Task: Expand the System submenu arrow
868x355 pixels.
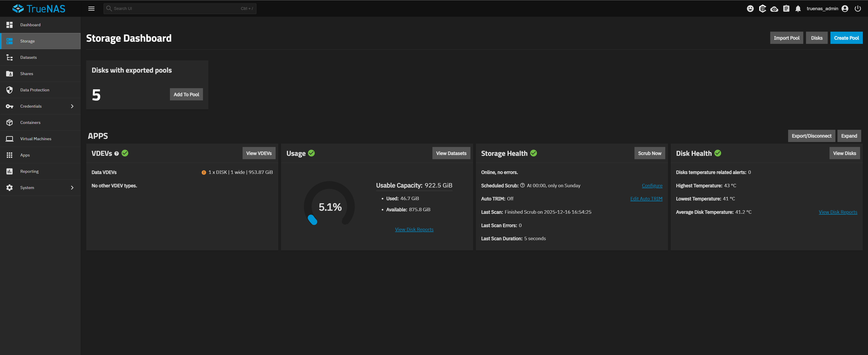Action: [72, 188]
